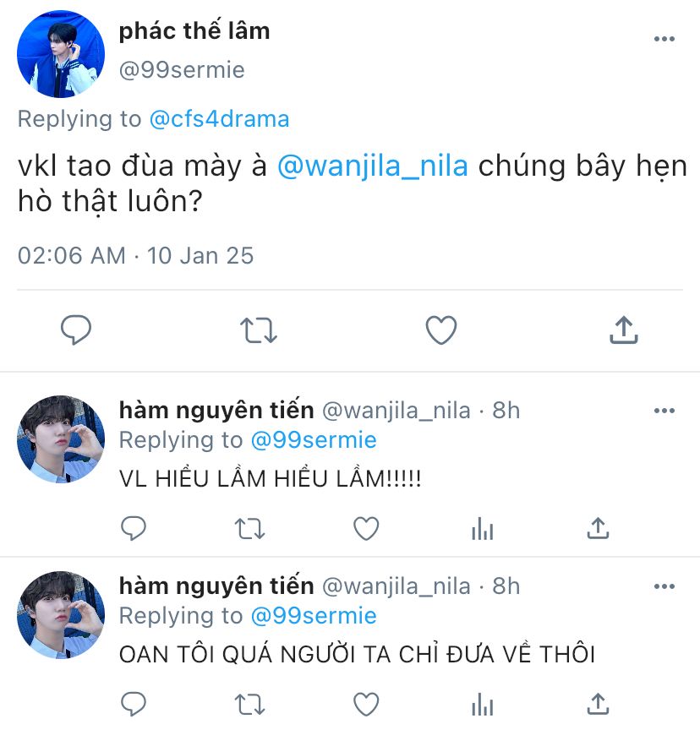
Task: Retweet the main tweet from phác thế lâm
Action: (259, 330)
